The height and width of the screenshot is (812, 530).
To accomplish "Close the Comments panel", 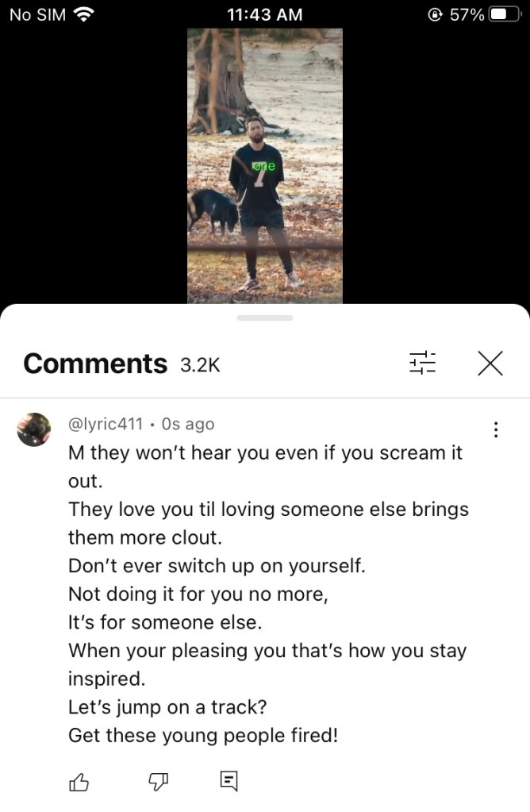I will [x=490, y=363].
